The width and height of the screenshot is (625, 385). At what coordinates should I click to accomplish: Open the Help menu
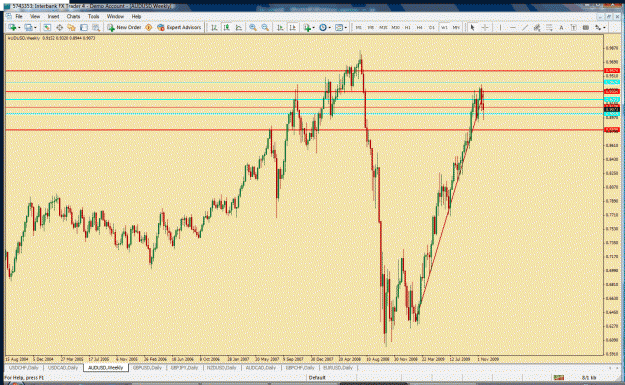136,16
